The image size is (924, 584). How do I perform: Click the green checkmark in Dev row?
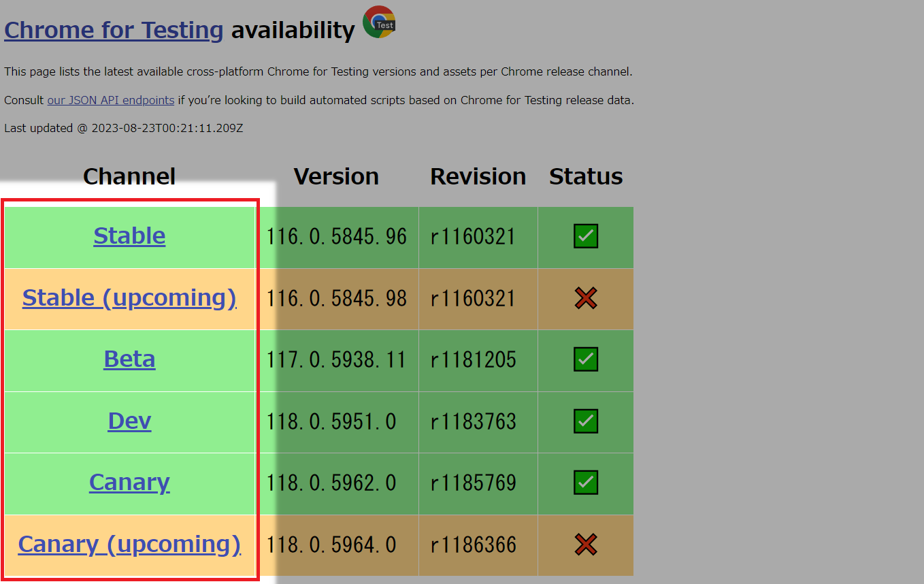point(586,421)
